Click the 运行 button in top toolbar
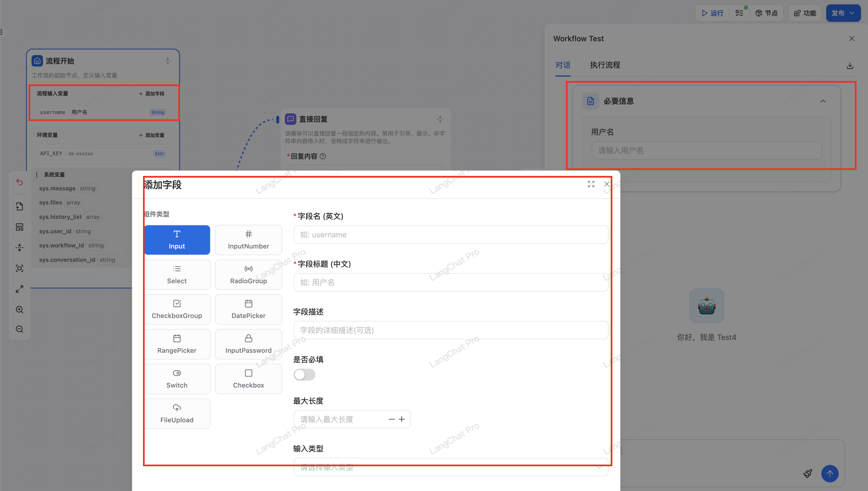The width and height of the screenshot is (868, 491). tap(713, 13)
